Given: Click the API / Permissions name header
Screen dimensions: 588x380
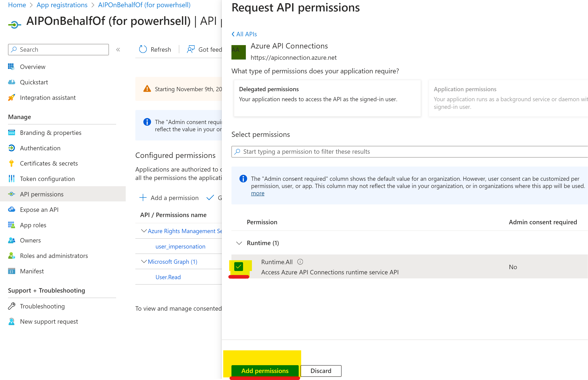Looking at the screenshot, I should tap(173, 215).
